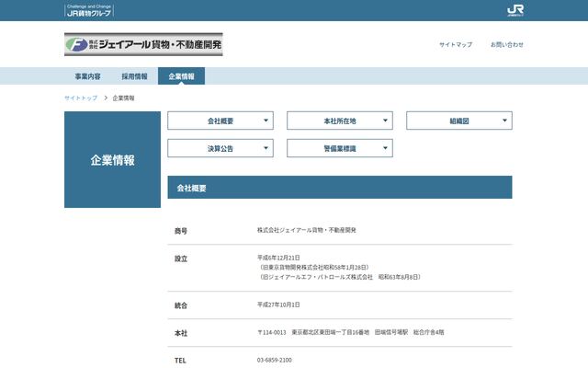588x368 pixels.
Task: Click the 平成27年10月1日 merger date
Action: click(x=278, y=305)
